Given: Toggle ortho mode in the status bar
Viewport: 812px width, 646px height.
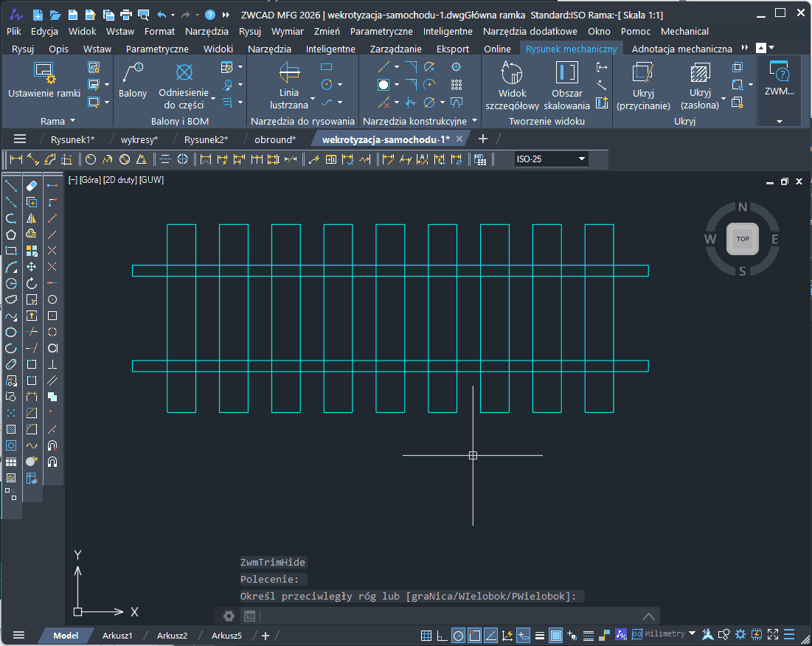Looking at the screenshot, I should click(442, 635).
